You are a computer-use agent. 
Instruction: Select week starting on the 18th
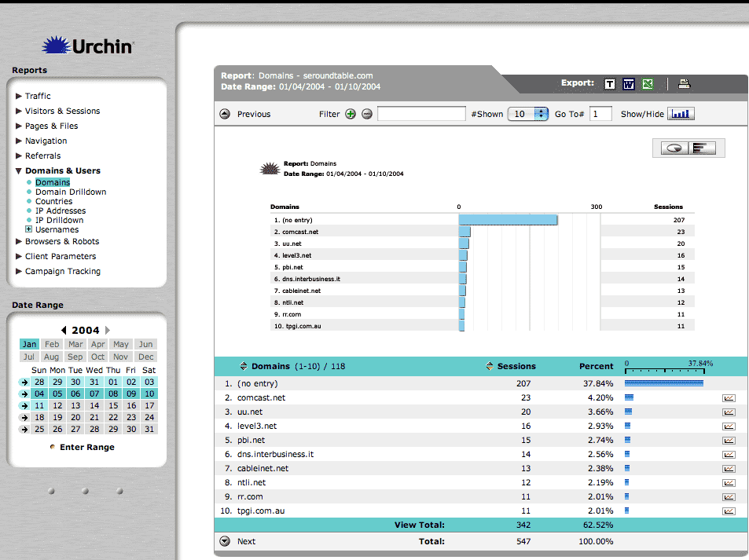tap(24, 417)
